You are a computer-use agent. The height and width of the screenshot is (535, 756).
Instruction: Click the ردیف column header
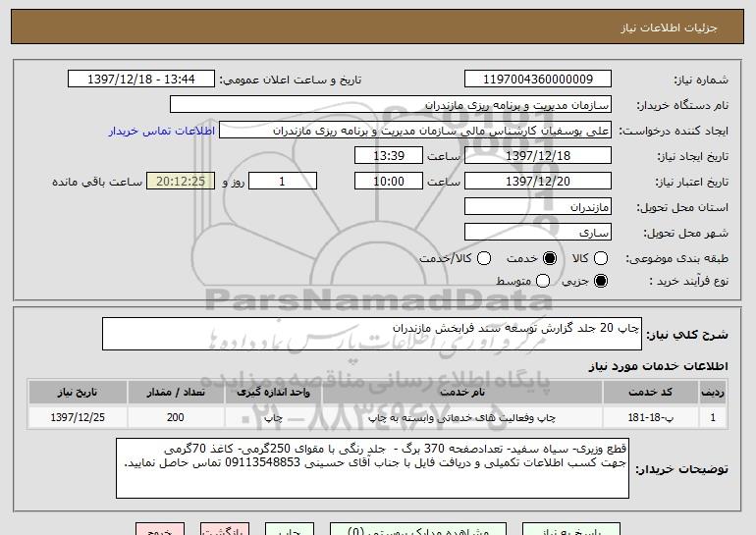[713, 393]
